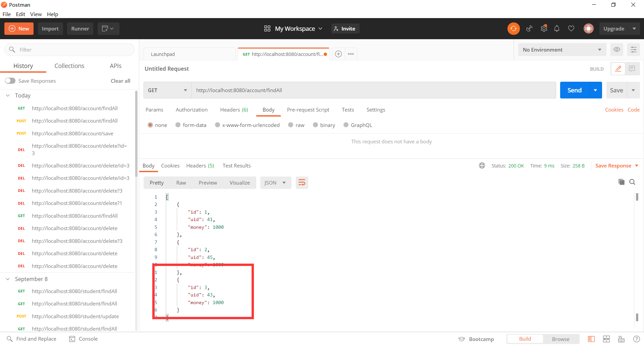Open tab options three-dots menu

pyautogui.click(x=351, y=54)
